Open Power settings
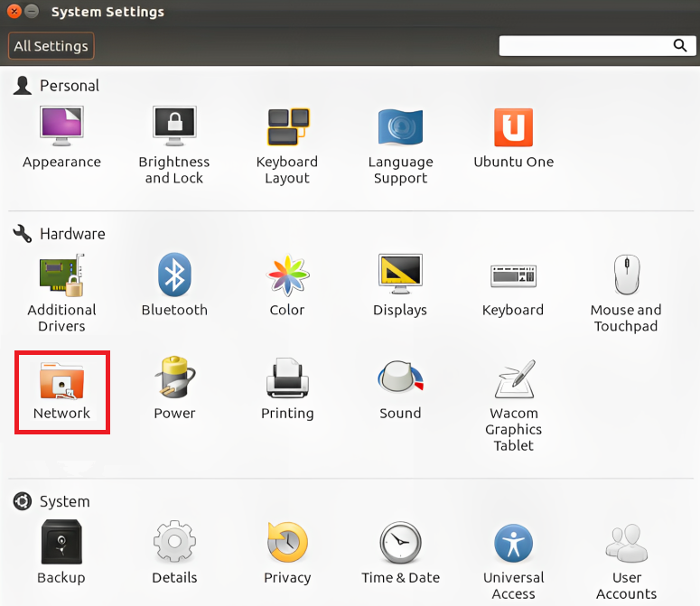The width and height of the screenshot is (700, 606). [x=174, y=388]
